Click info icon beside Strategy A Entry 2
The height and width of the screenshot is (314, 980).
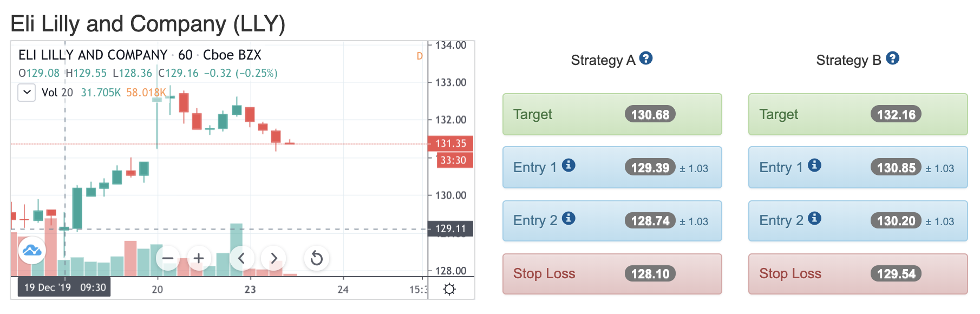click(x=569, y=218)
